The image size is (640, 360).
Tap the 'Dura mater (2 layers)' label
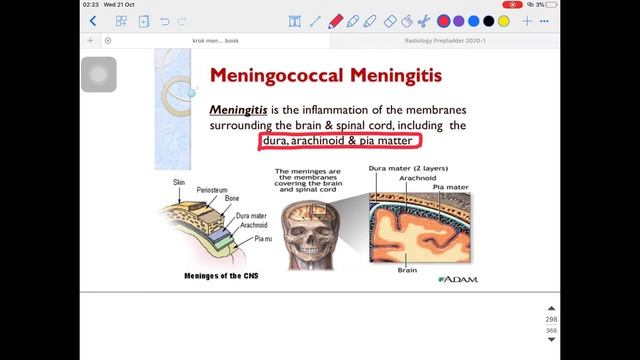(x=408, y=168)
